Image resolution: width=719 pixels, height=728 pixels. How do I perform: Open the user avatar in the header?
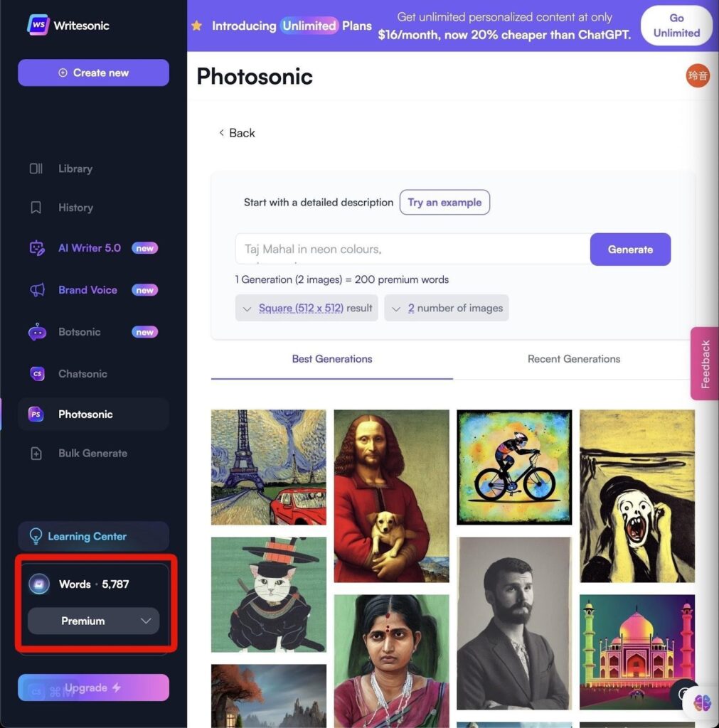[x=698, y=75]
